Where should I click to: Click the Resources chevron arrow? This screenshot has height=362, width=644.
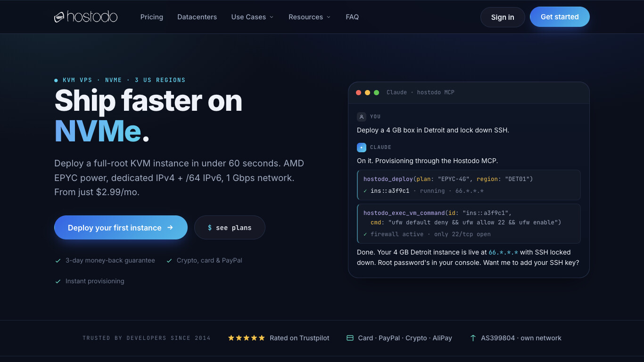coord(329,17)
